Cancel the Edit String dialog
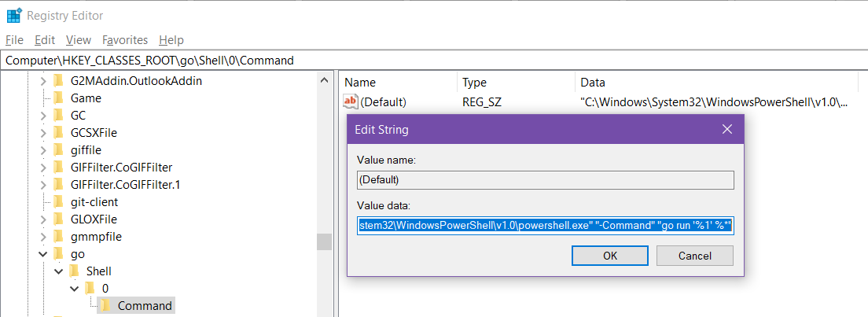This screenshot has width=868, height=317. [695, 256]
